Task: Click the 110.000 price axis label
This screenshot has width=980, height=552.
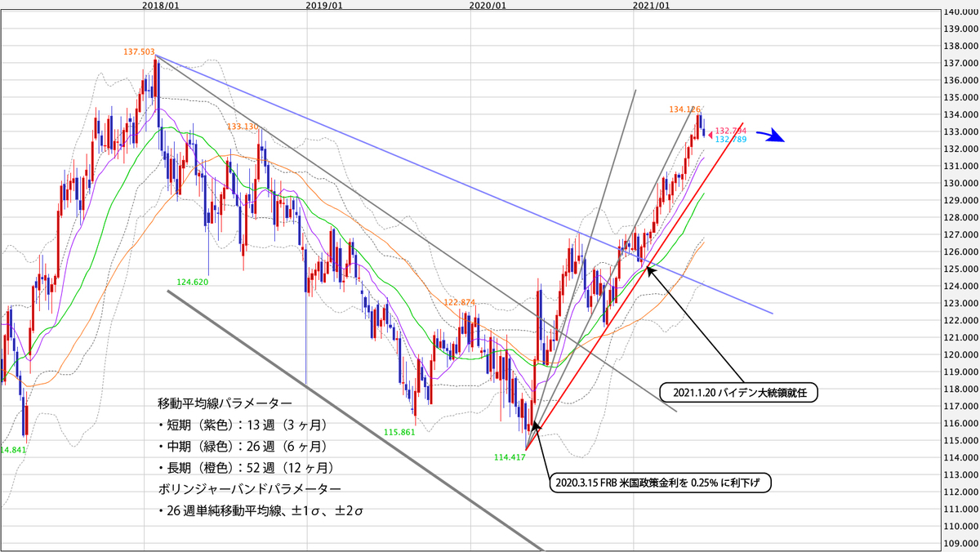Action: (960, 526)
